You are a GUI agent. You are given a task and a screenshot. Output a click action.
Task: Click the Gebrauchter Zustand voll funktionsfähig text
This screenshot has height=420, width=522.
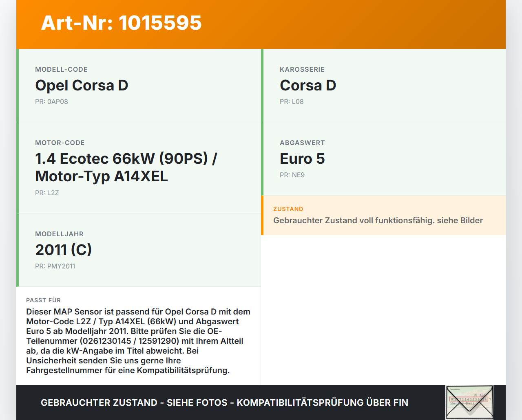378,220
